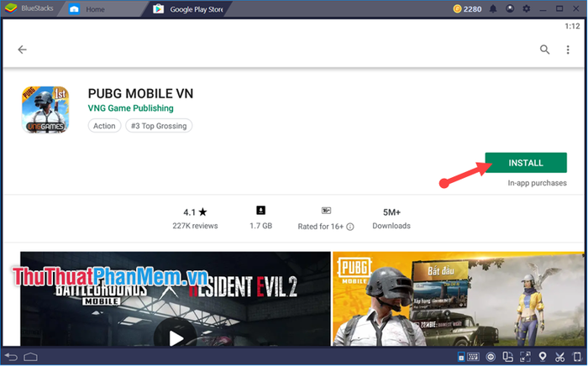
Task: Take a screenshot with the scissors tool
Action: 559,357
